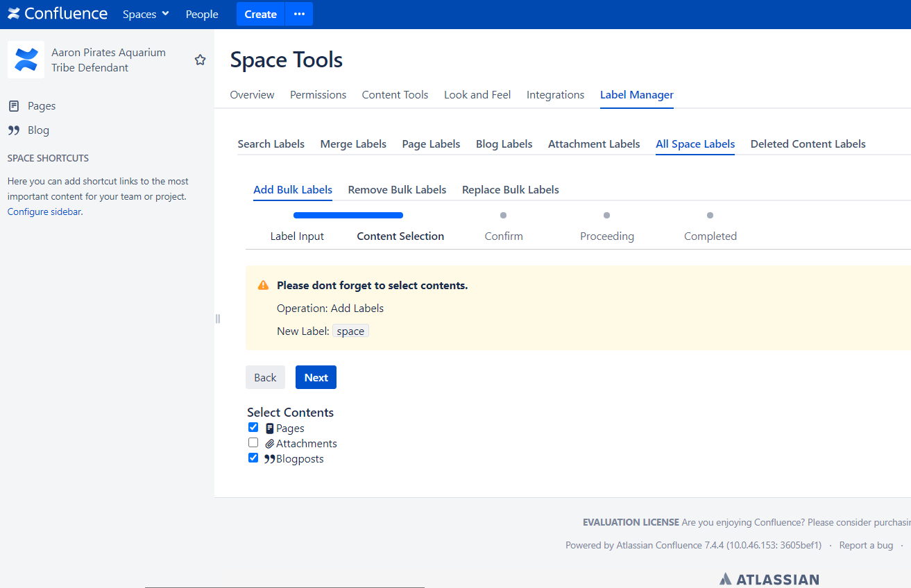Click the paperclip icon beside Attachments
Image resolution: width=911 pixels, height=588 pixels.
(270, 444)
